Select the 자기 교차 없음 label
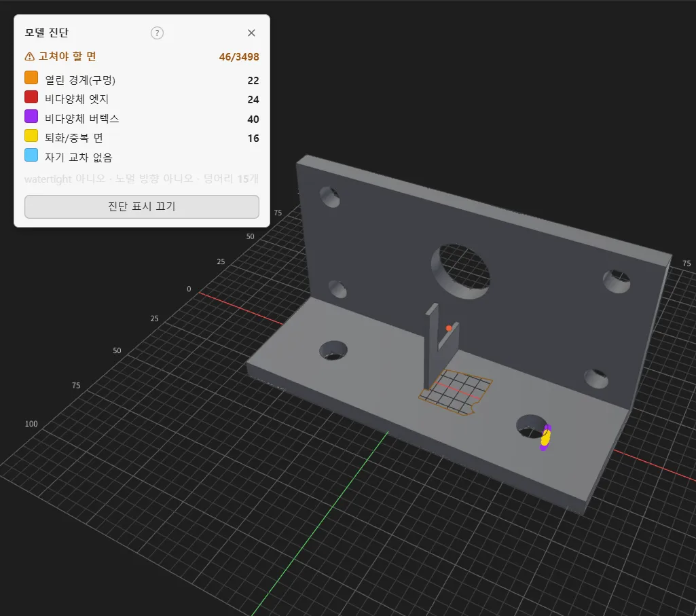This screenshot has height=616, width=696. pos(79,157)
